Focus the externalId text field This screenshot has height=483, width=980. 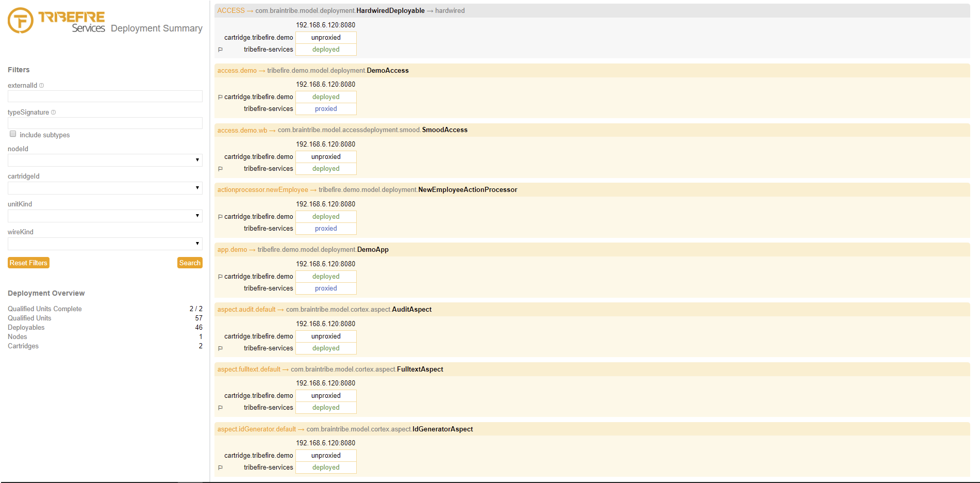[105, 96]
